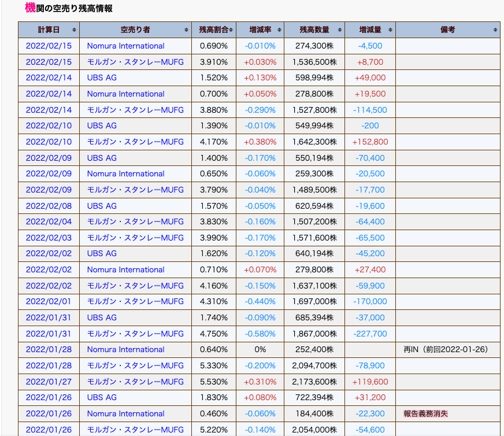
Task: Open モルガン・スタンレーMUFG link dated 2022/02/02
Action: point(135,286)
